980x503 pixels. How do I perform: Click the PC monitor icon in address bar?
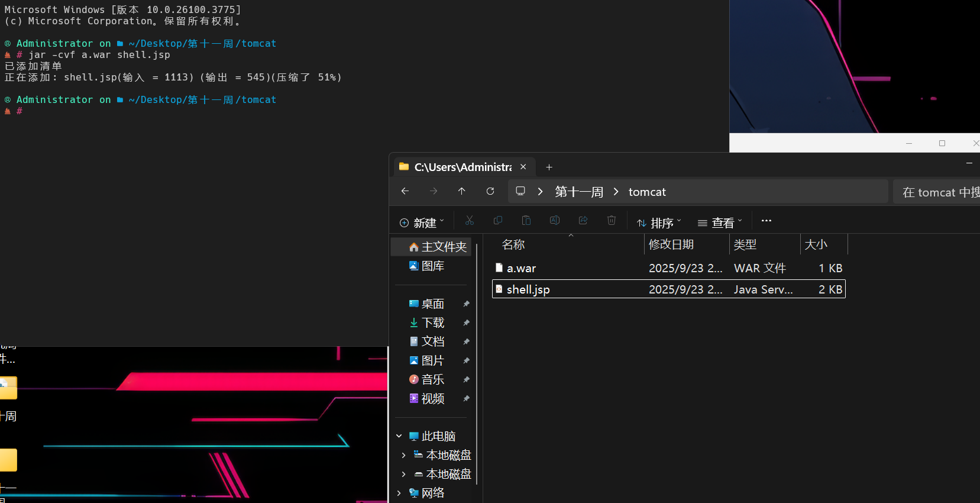520,191
